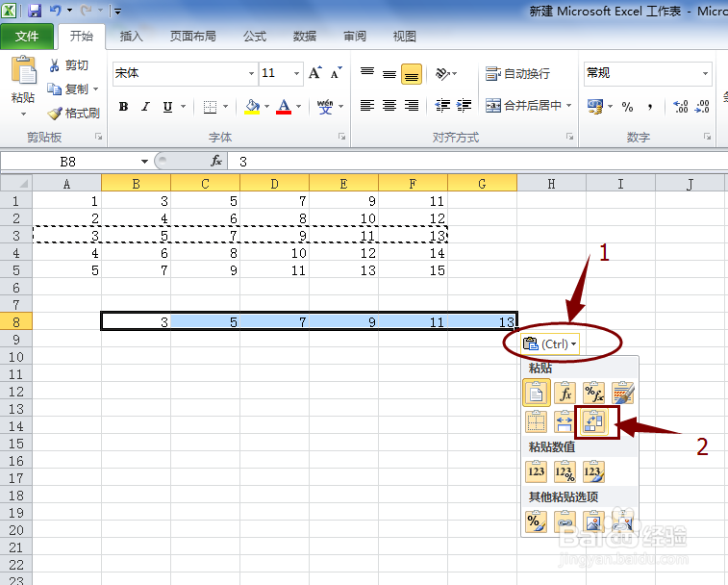Decrease indent
728x585 pixels.
pos(442,106)
